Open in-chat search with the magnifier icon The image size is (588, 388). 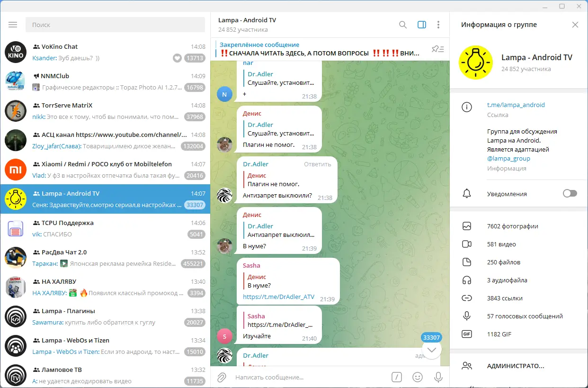(x=402, y=24)
